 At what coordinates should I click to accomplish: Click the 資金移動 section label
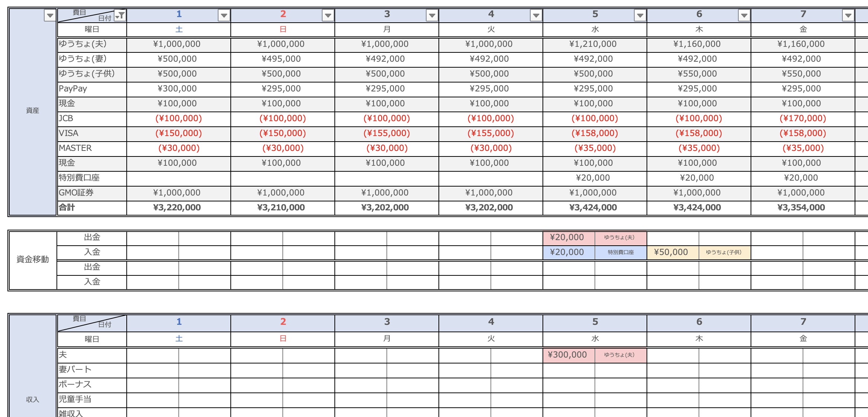[33, 260]
